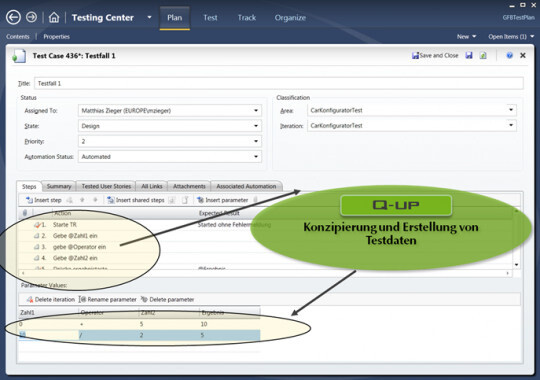Click the Forward navigation arrow

pos(31,17)
